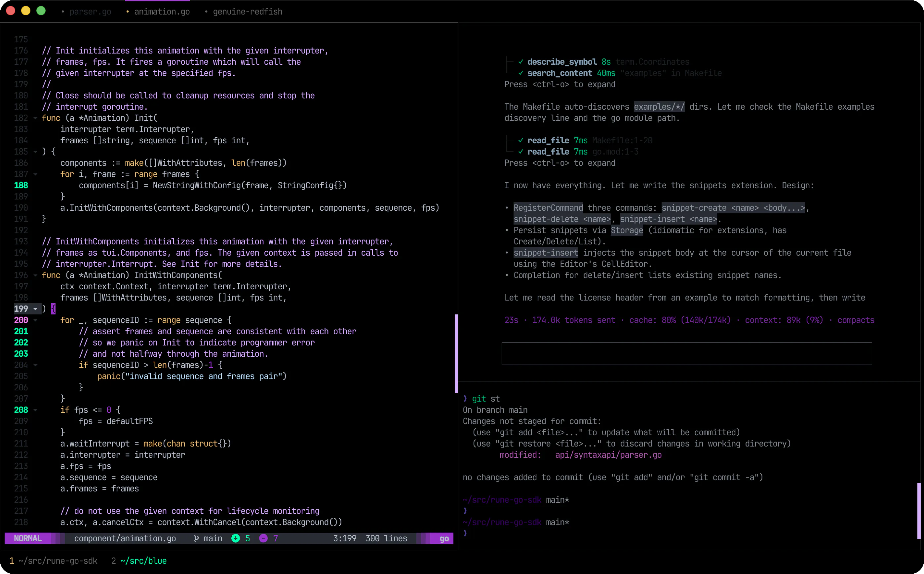Collapse fold arrow at line 185
This screenshot has width=924, height=574.
click(35, 152)
